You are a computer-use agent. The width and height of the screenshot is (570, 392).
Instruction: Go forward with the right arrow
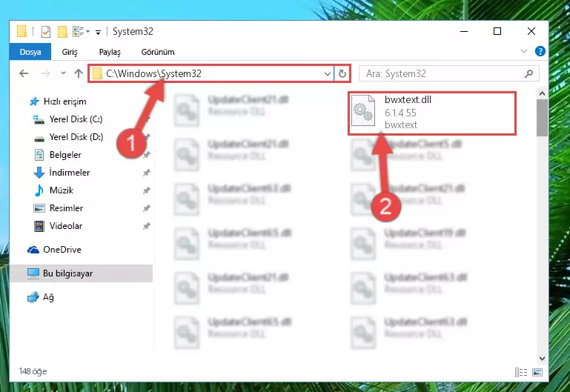(x=45, y=74)
